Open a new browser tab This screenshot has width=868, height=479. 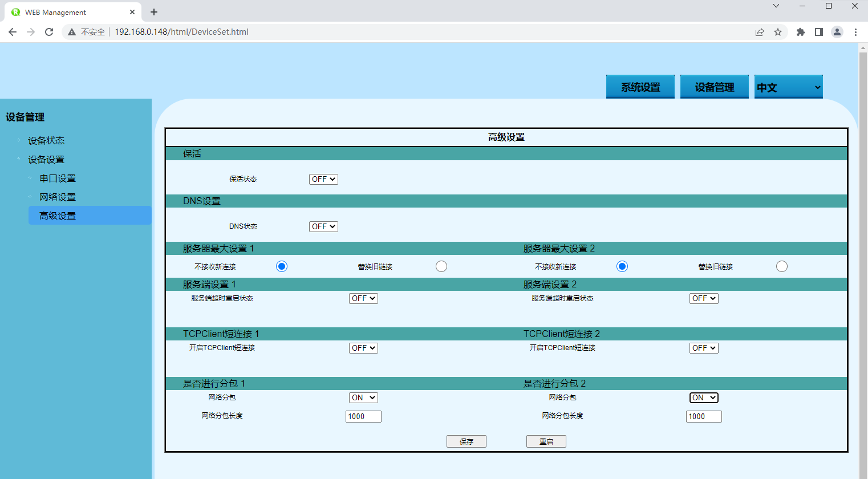click(x=154, y=12)
